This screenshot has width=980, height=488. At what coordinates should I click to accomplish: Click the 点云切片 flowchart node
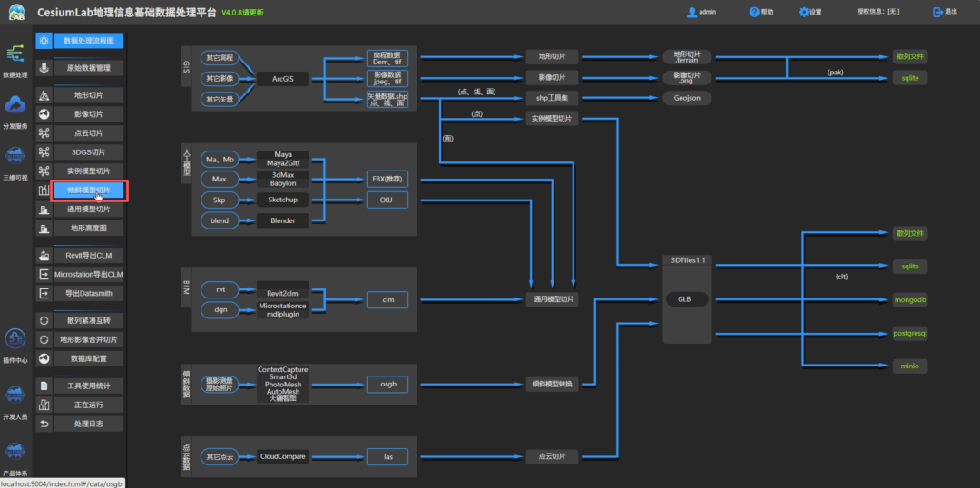pos(552,457)
